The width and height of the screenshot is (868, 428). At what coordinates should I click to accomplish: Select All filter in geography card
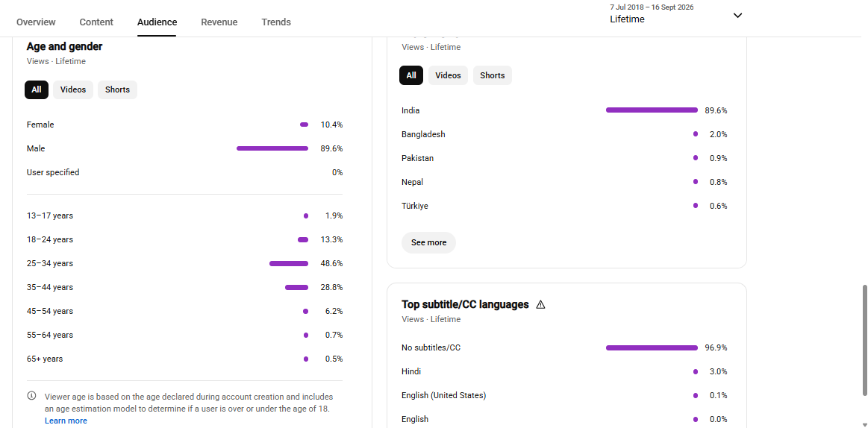pyautogui.click(x=411, y=75)
